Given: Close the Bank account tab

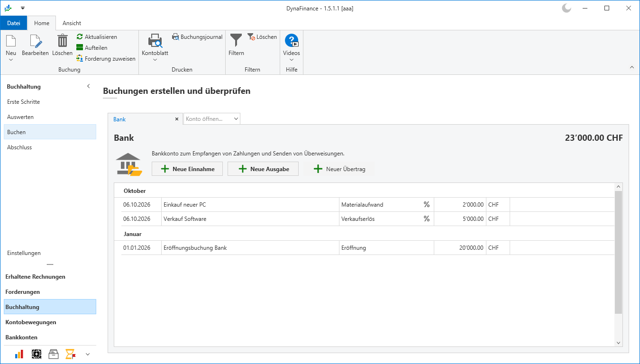Looking at the screenshot, I should [x=177, y=119].
